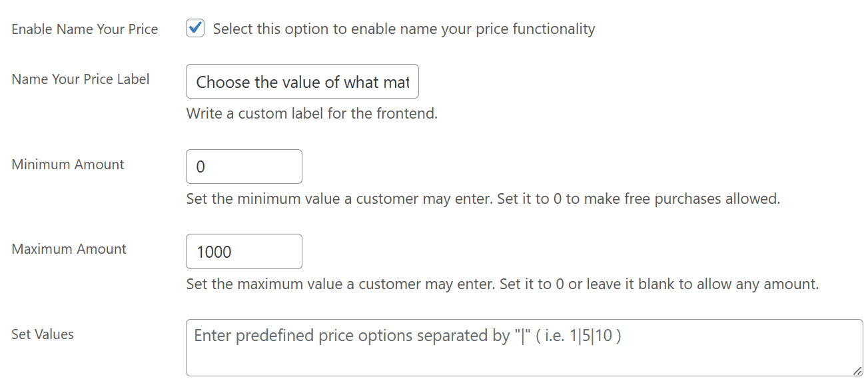
Task: Click the minimum value help description text
Action: pyautogui.click(x=483, y=198)
